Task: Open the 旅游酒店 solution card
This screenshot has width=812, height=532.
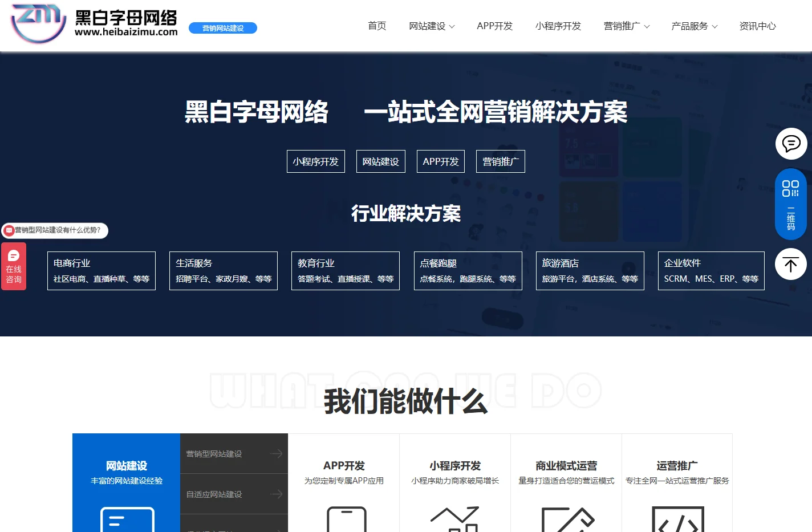Action: [x=590, y=271]
